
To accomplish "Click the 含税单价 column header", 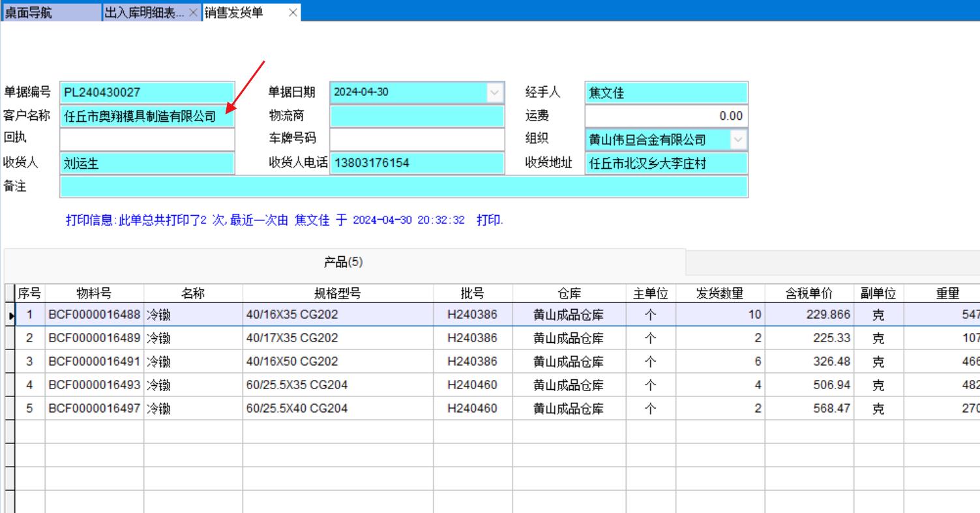I will [x=808, y=294].
